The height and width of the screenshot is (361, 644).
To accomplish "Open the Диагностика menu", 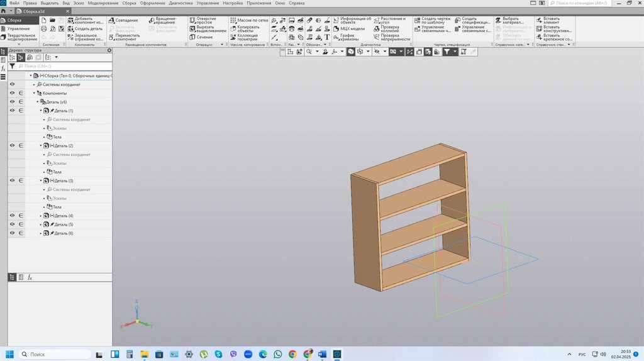I will pos(180,3).
